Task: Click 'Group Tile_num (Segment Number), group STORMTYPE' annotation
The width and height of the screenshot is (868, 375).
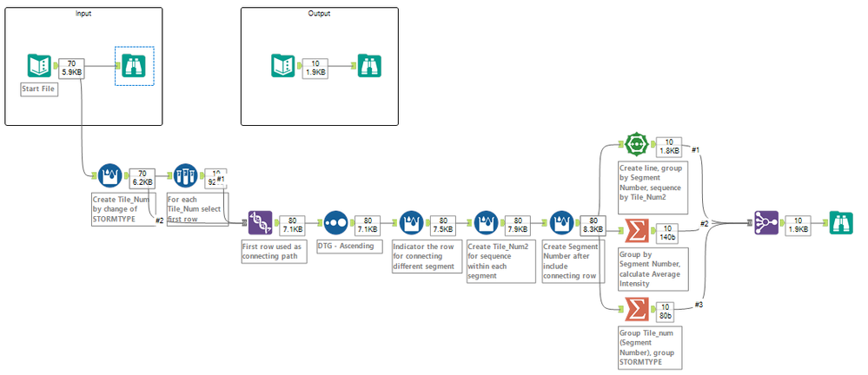Action: point(650,347)
